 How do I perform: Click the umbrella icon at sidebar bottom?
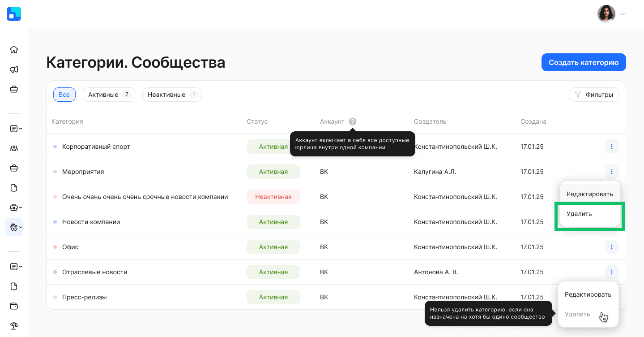pyautogui.click(x=14, y=326)
